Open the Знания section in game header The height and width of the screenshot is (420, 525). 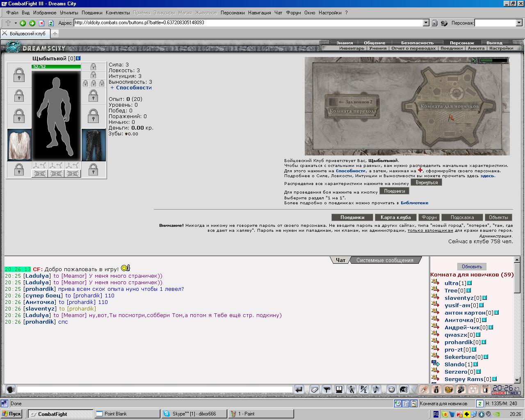(345, 43)
